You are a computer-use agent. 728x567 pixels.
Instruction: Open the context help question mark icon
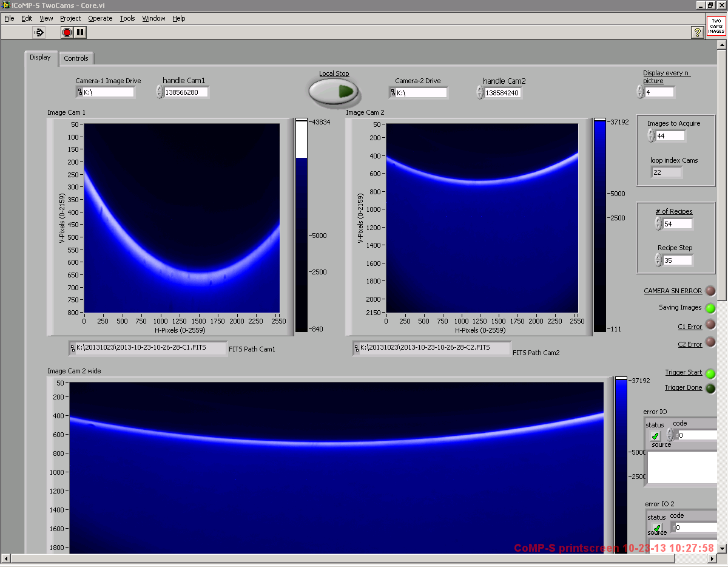[697, 32]
